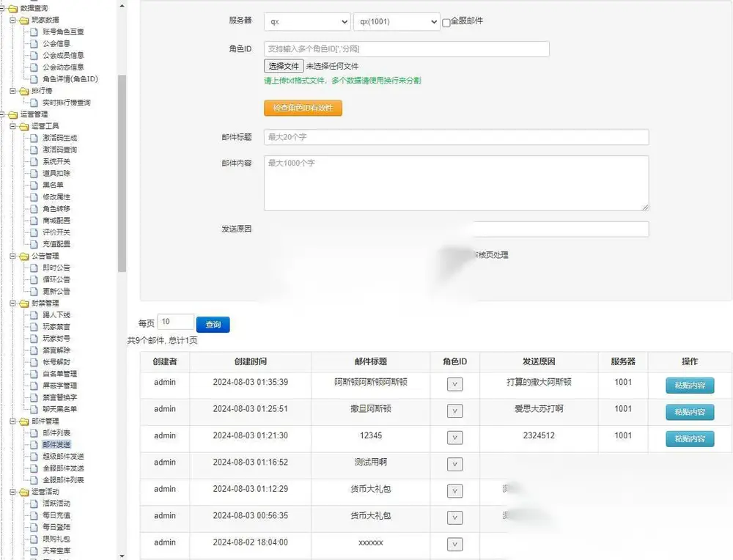Click the page icon beside 禁言替换字
Viewport: 733px width, 560px height.
[x=34, y=397]
